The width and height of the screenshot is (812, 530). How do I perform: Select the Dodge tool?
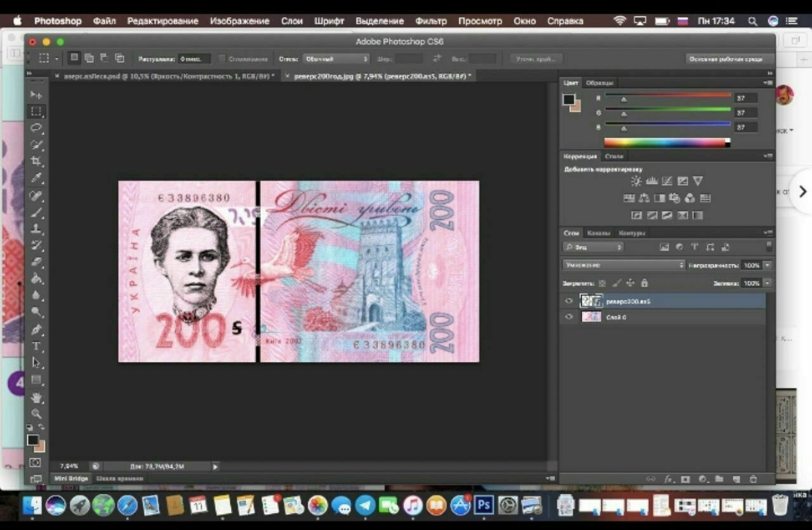(x=36, y=312)
